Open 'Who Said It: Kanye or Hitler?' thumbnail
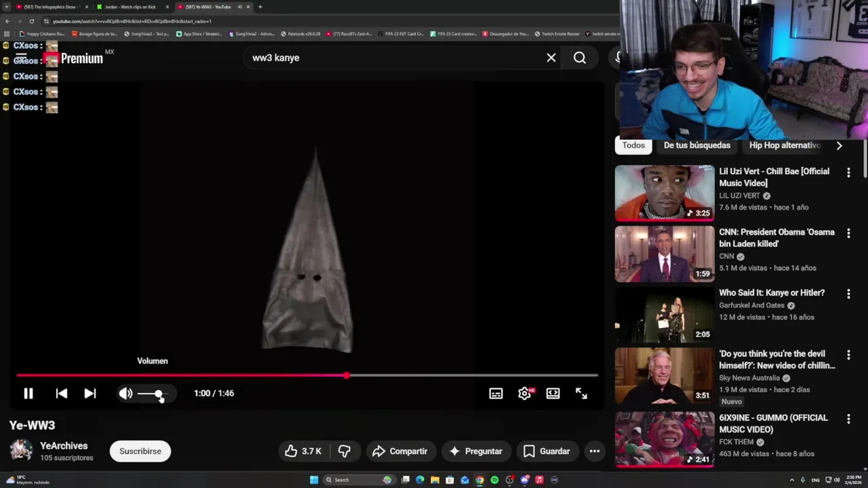The image size is (868, 488). [665, 314]
